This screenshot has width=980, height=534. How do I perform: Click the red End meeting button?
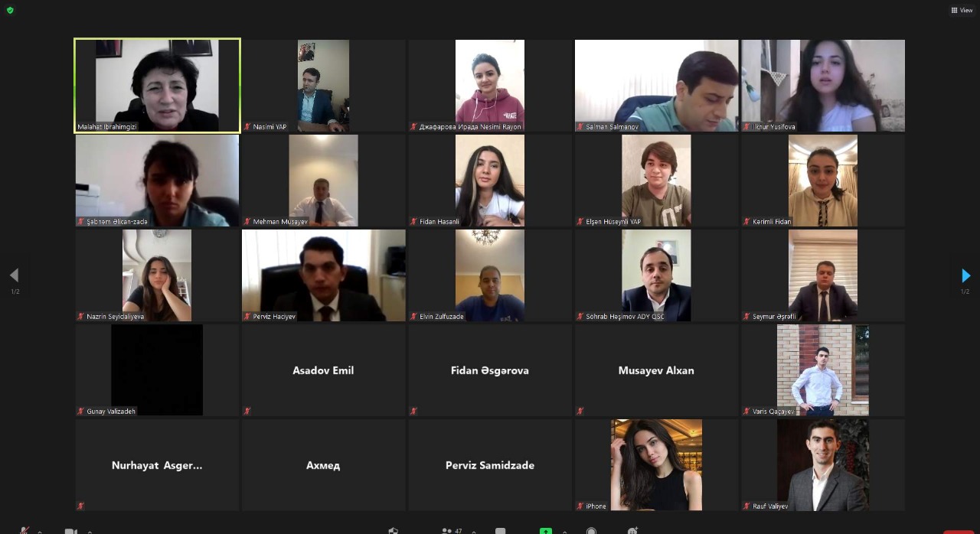click(x=959, y=532)
